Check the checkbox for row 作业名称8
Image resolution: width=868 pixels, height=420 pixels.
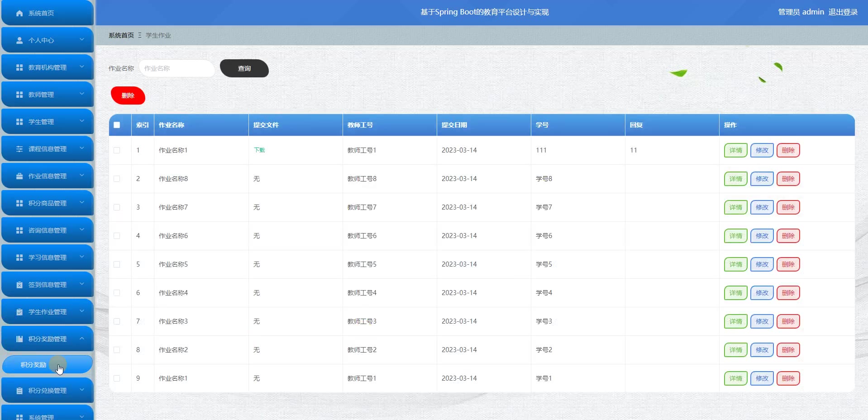[x=117, y=179]
